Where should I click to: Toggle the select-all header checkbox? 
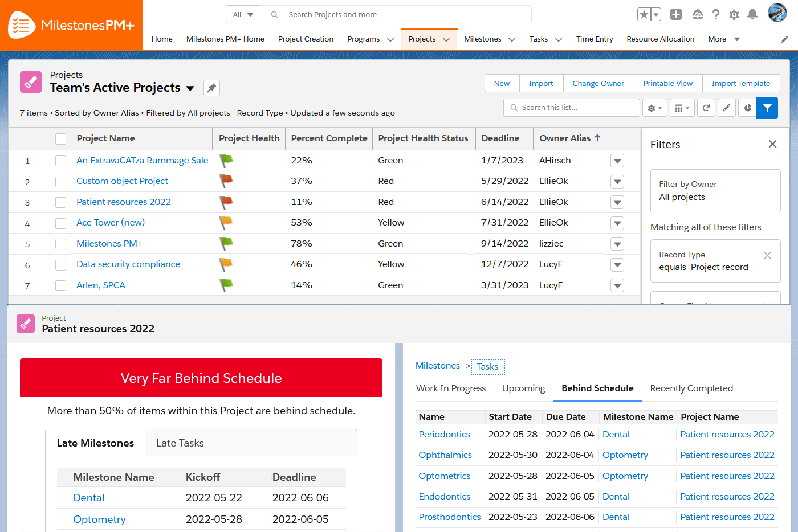(x=61, y=138)
